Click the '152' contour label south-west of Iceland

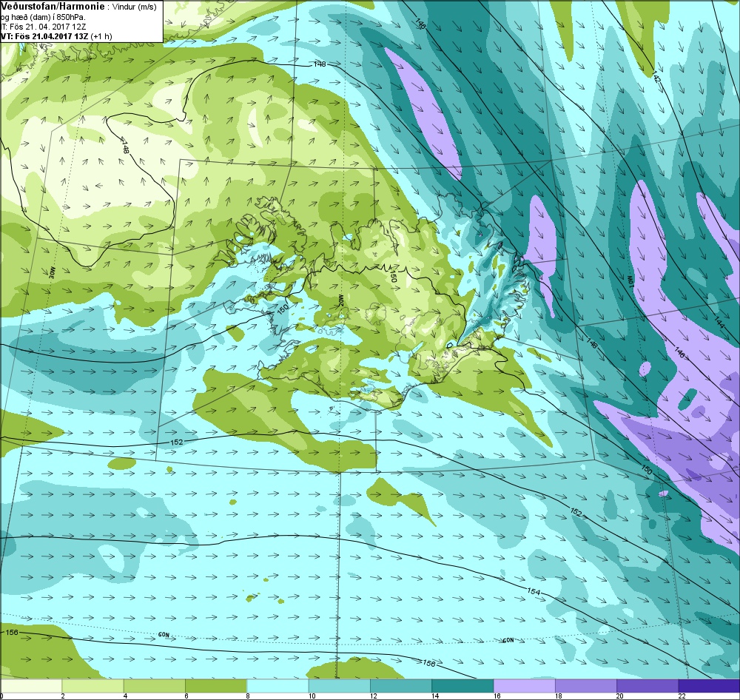click(x=177, y=442)
